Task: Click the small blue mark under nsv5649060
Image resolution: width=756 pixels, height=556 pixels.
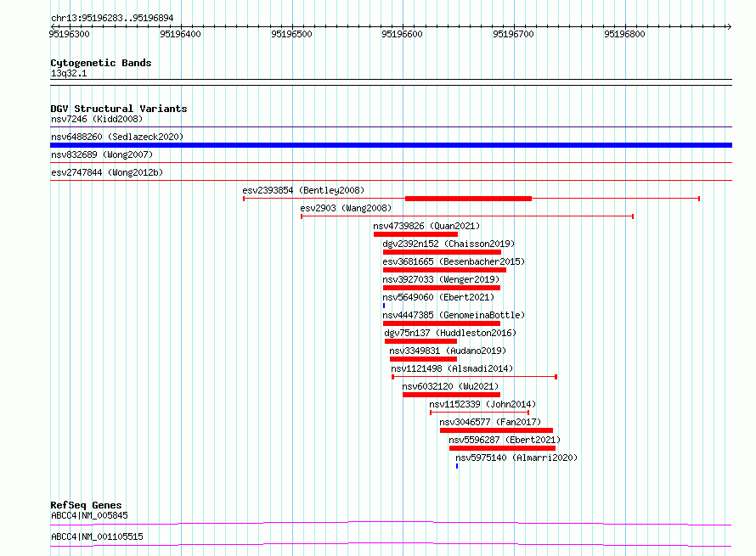Action: click(384, 306)
